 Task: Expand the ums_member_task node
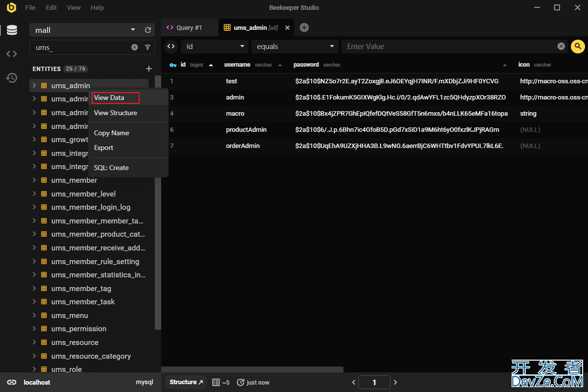coord(34,302)
